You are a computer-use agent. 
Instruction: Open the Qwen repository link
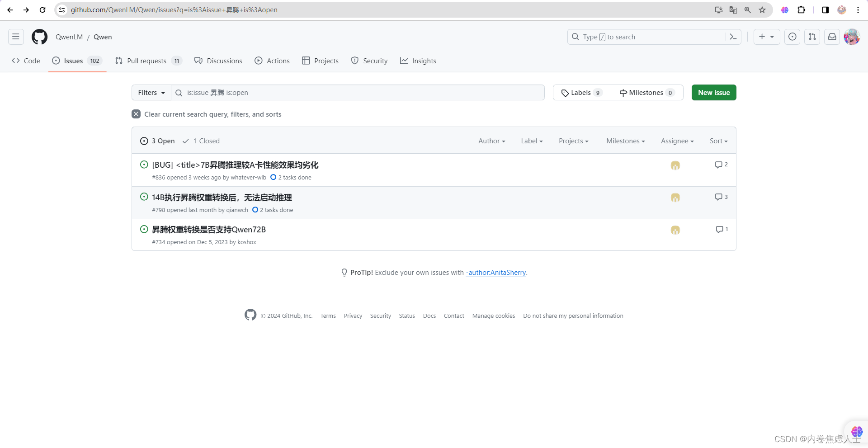coord(103,37)
